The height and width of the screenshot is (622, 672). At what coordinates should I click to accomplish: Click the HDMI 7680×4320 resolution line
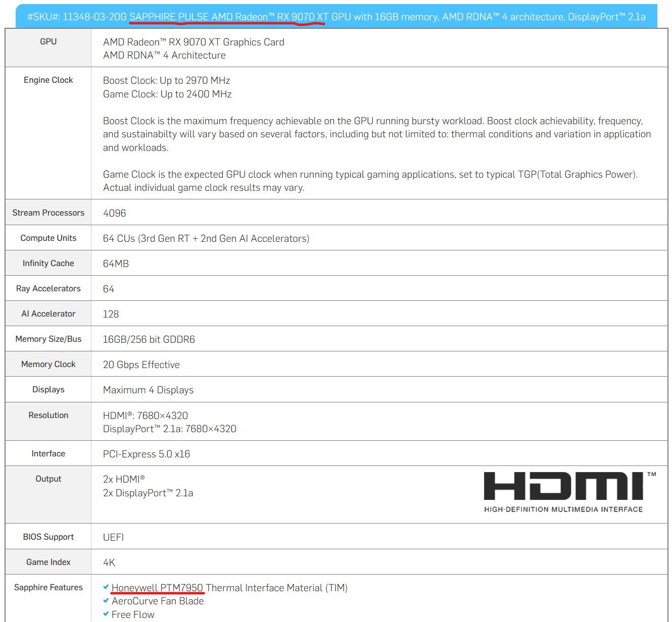(146, 416)
